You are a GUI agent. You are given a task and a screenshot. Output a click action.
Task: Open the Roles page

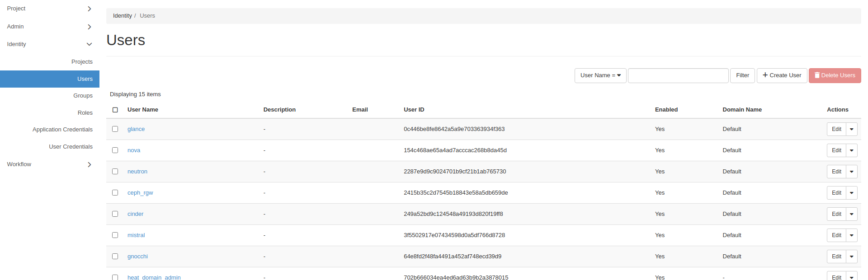click(x=85, y=113)
